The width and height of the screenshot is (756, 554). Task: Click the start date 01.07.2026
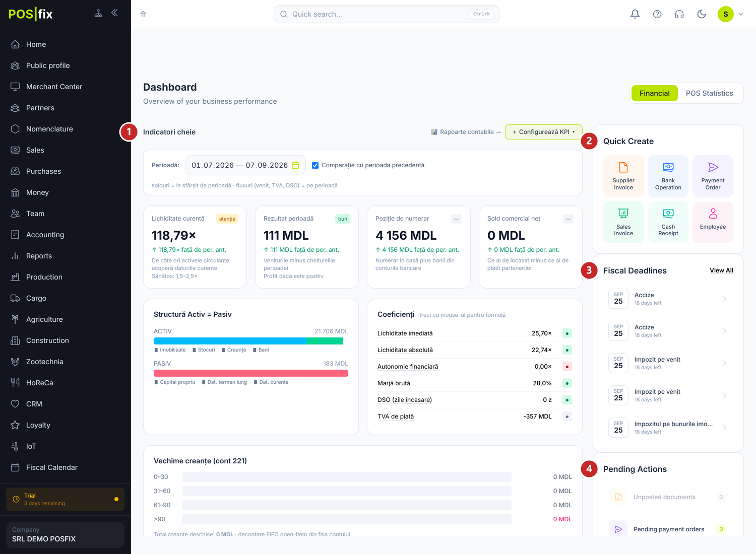213,165
